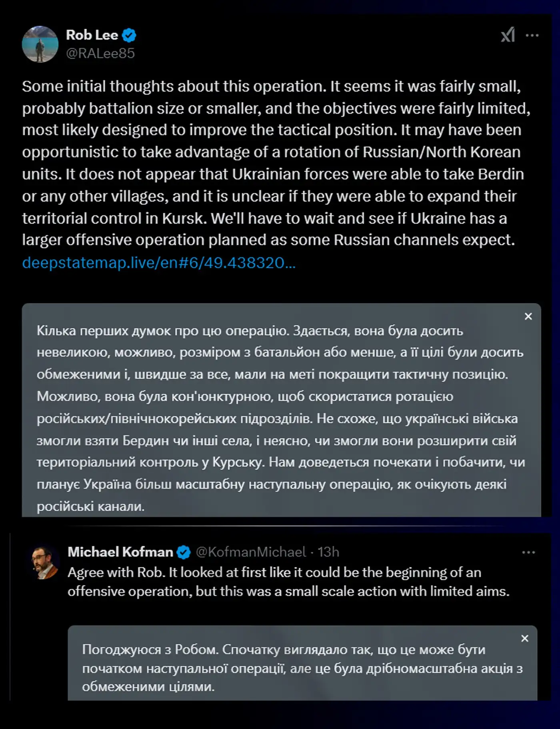Click Kofman's 'Agree with Rob' reply text
560x729 pixels.
point(288,582)
